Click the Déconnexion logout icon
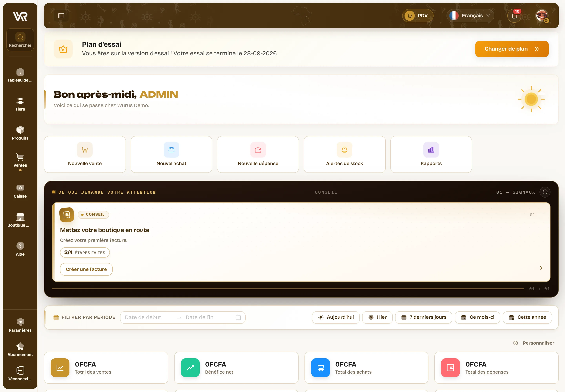 click(20, 370)
